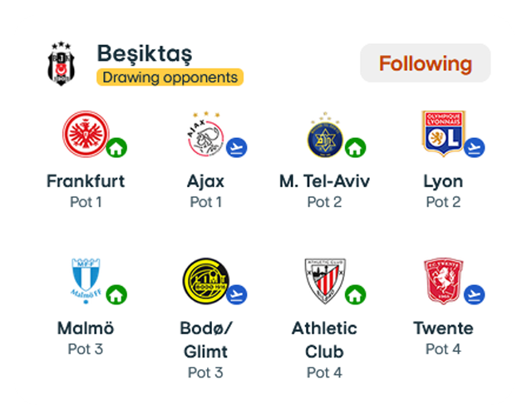Image resolution: width=532 pixels, height=420 pixels.
Task: Click the home icon beside Athletic Club
Action: 355,294
